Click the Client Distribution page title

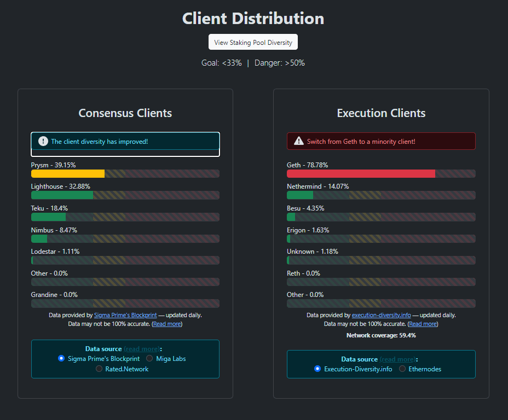point(253,19)
